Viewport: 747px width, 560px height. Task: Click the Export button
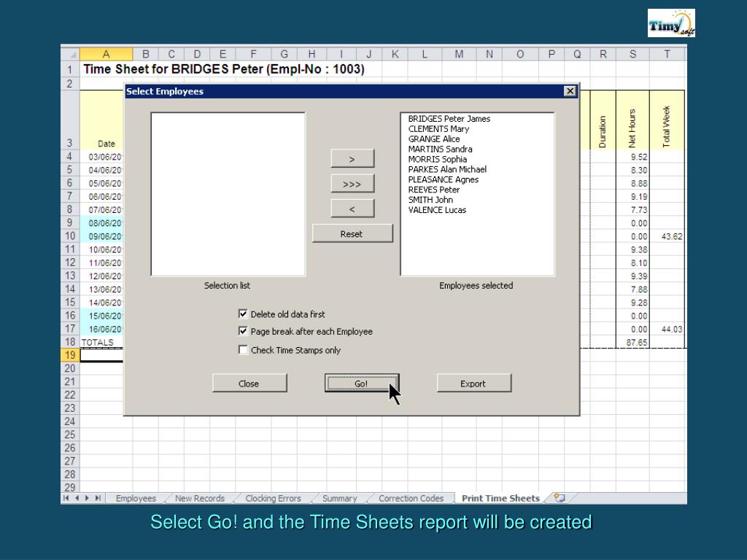point(474,384)
